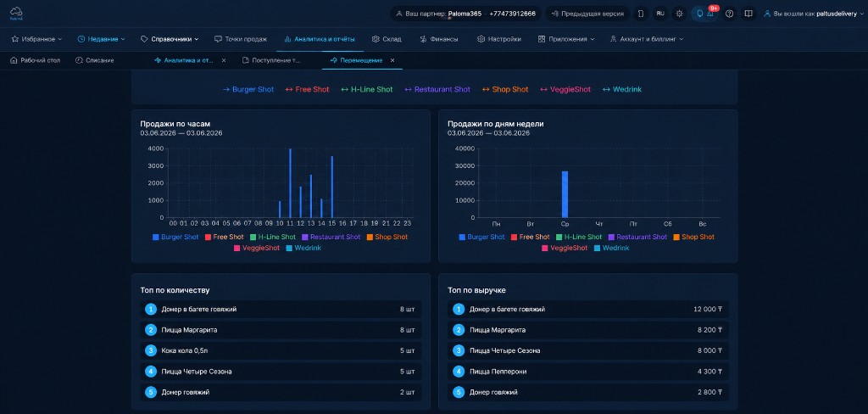Switch language with the RU button
The height and width of the screenshot is (414, 868).
coord(660,14)
